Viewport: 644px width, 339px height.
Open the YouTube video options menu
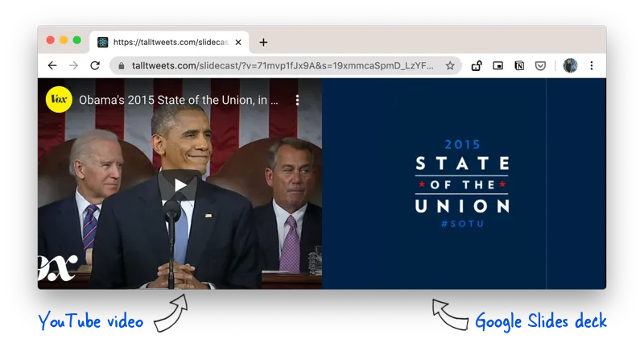[x=297, y=101]
